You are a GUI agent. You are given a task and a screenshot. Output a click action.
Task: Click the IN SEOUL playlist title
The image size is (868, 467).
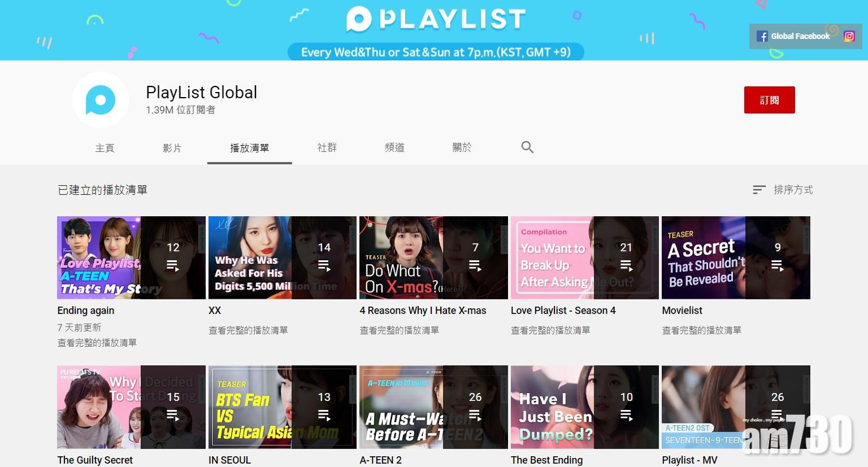coord(229,460)
